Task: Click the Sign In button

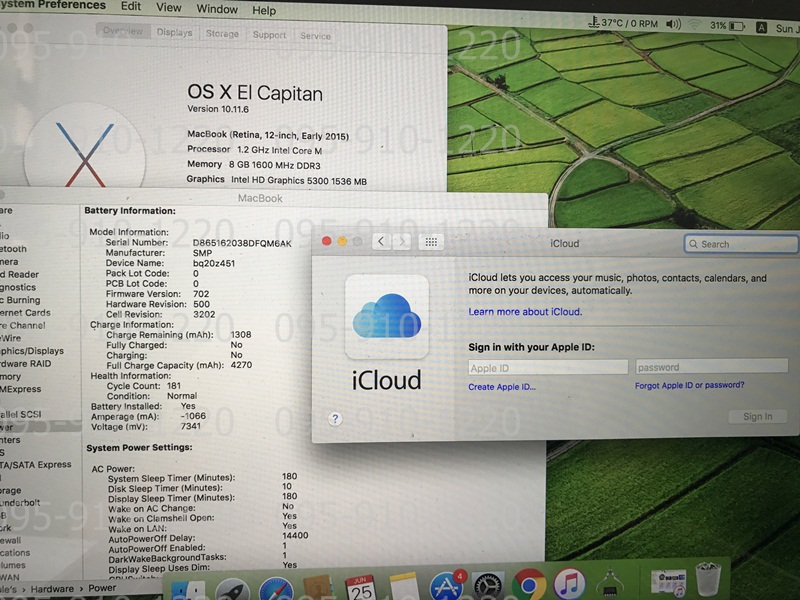Action: (x=758, y=416)
